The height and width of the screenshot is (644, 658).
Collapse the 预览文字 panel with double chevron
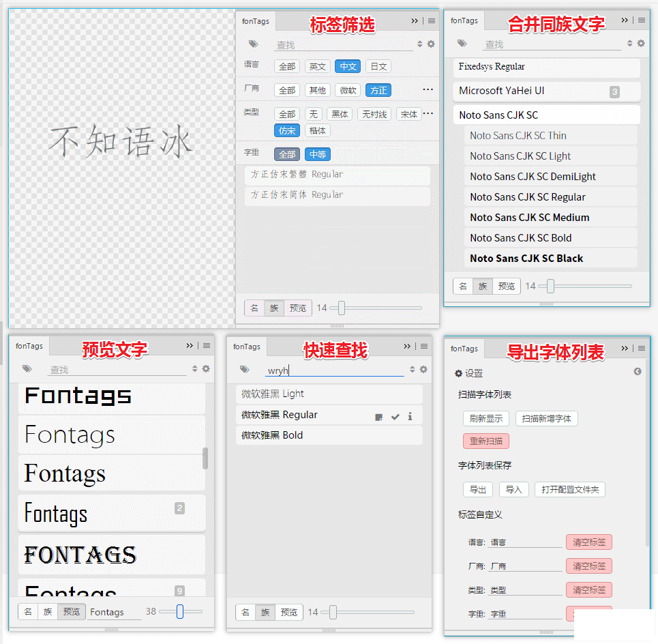click(190, 345)
